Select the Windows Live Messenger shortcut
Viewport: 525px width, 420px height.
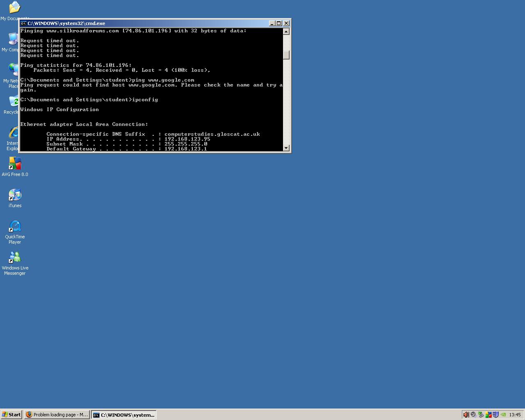(x=15, y=263)
